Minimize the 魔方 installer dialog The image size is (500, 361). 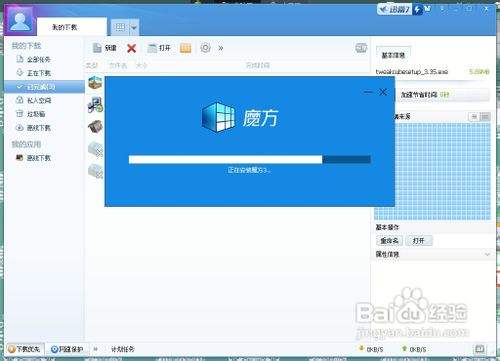[368, 92]
